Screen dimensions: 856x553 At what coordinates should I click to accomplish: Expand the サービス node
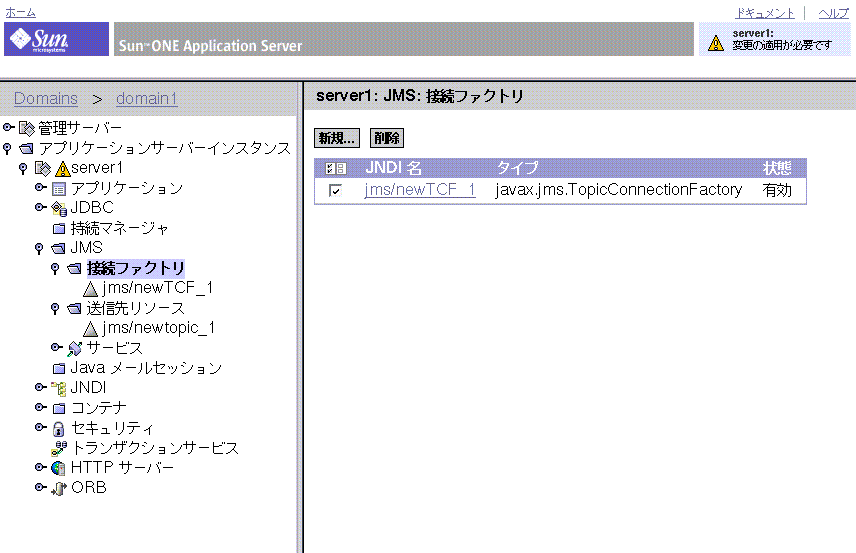point(56,347)
